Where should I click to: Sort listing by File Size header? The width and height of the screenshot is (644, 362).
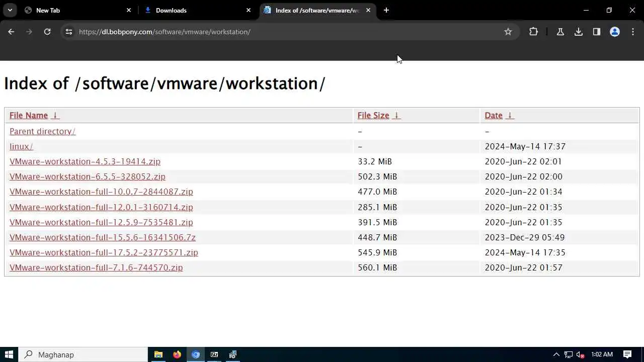click(373, 115)
